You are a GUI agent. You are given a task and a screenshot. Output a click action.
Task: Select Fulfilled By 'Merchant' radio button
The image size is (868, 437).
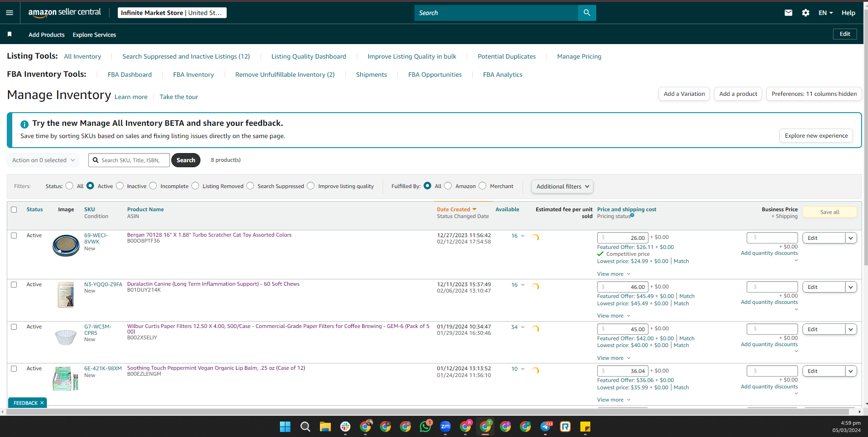click(483, 186)
